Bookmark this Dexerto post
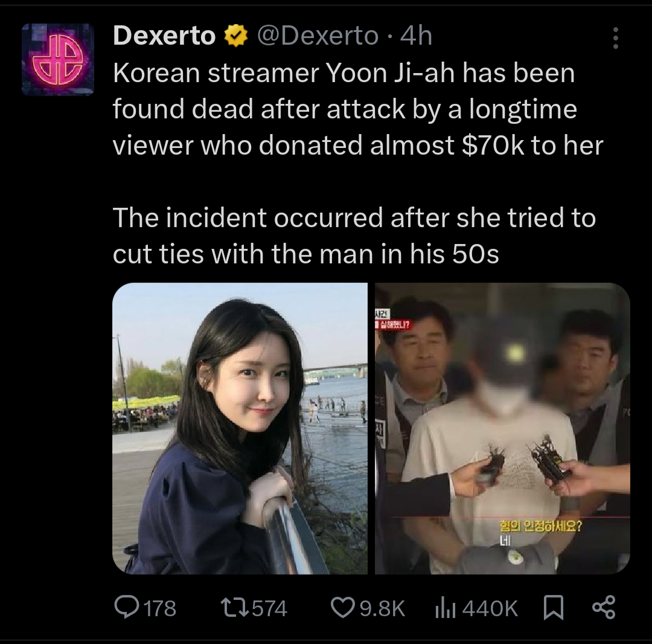 [x=554, y=607]
